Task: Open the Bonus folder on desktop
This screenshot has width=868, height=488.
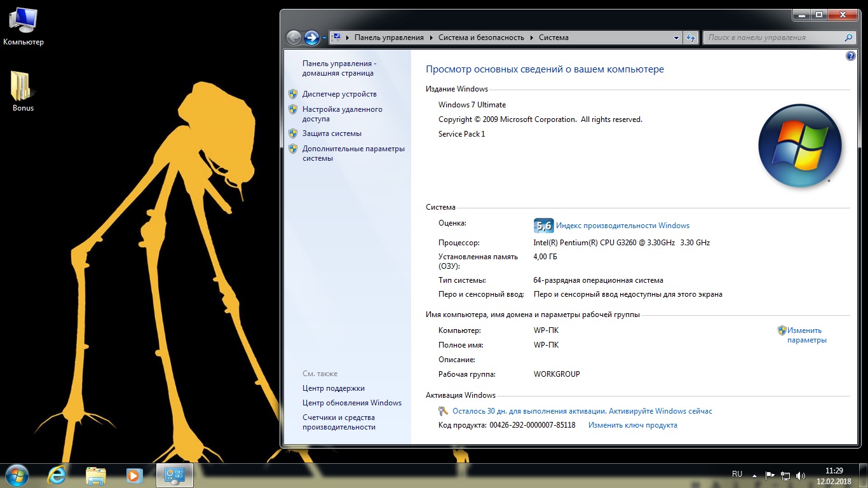Action: tap(23, 90)
